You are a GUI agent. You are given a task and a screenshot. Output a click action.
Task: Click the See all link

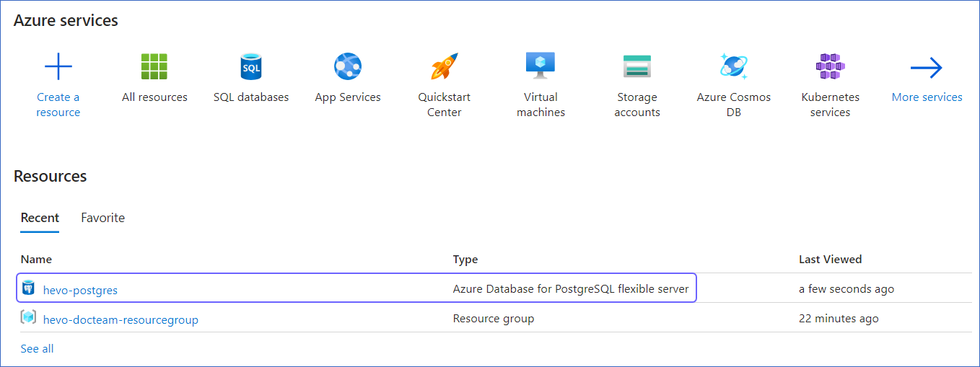pos(37,349)
